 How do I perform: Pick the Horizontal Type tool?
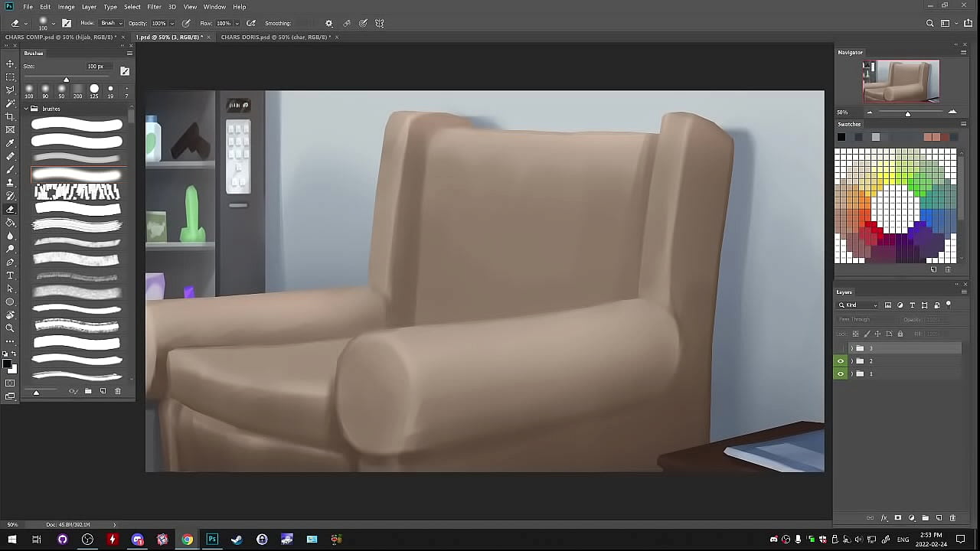[10, 275]
